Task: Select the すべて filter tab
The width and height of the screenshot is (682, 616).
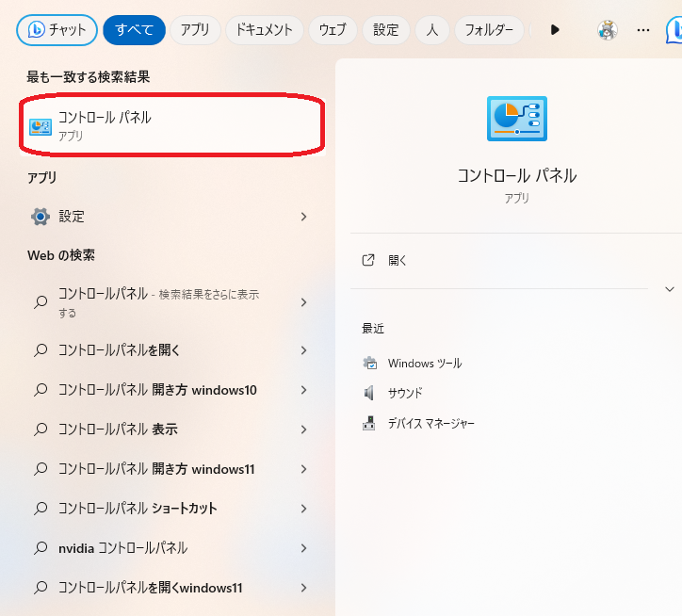Action: tap(134, 30)
